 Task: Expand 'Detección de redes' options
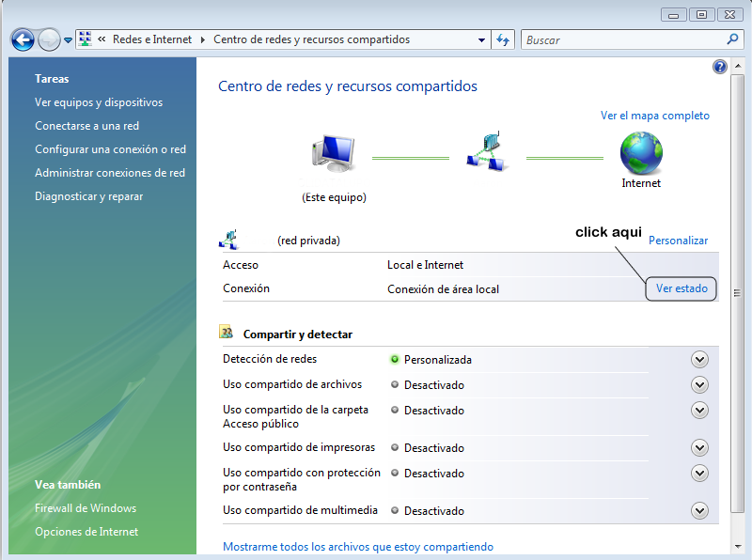(699, 360)
